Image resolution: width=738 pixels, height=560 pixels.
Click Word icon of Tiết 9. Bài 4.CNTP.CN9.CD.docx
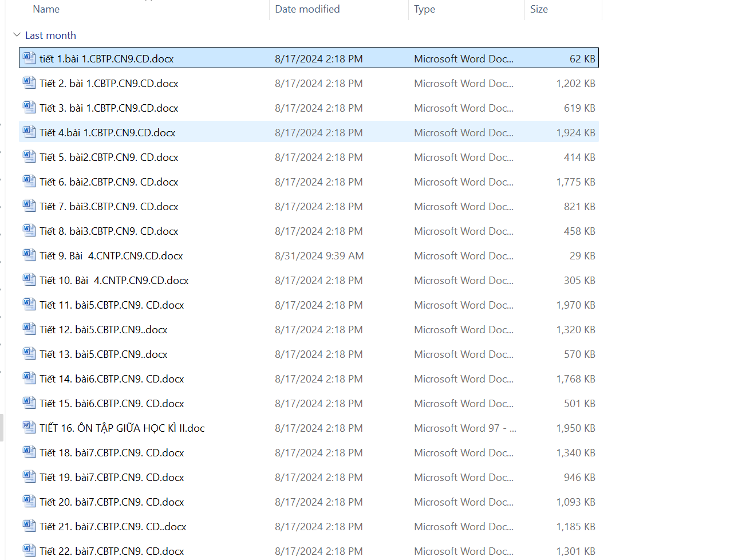(29, 255)
